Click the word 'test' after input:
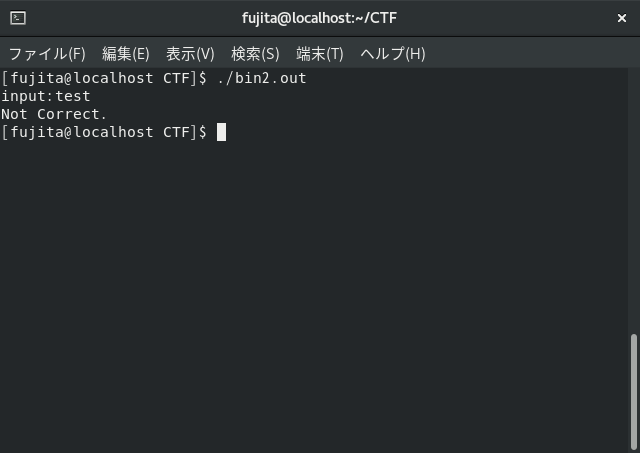Screen dimensions: 640x453 point(73,96)
